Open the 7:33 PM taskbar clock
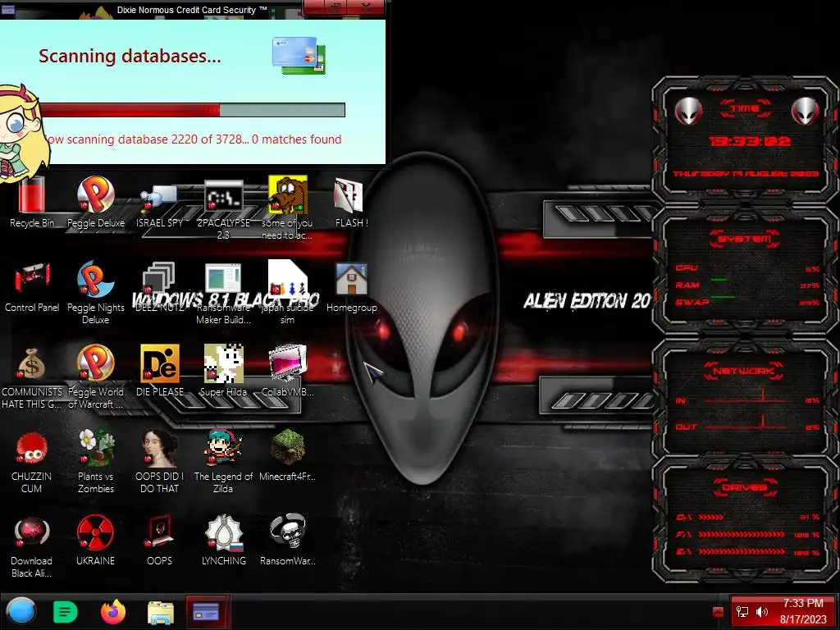The width and height of the screenshot is (840, 630). coord(803,611)
